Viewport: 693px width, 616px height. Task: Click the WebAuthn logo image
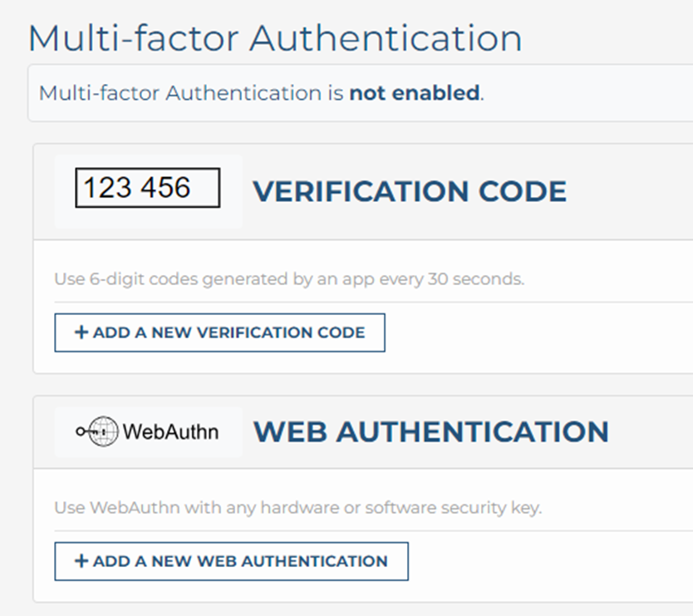point(148,431)
